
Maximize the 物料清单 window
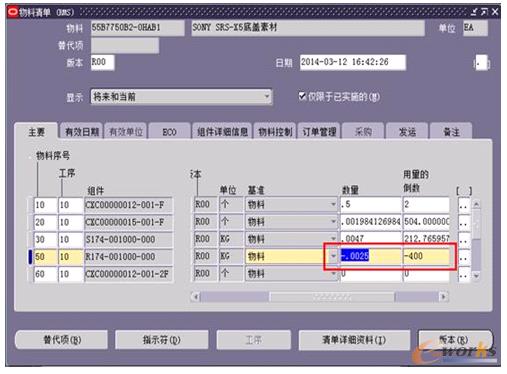point(484,12)
